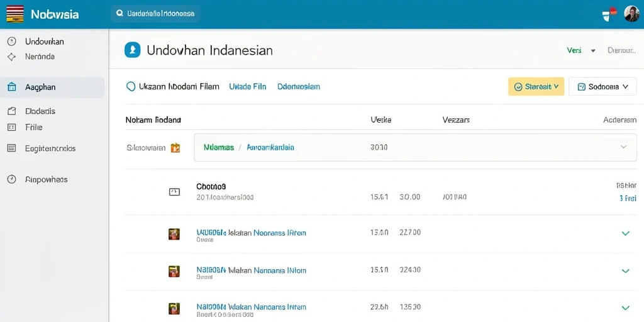This screenshot has height=322, width=644.
Task: Click the check icon in Stareeit
Action: pos(518,87)
